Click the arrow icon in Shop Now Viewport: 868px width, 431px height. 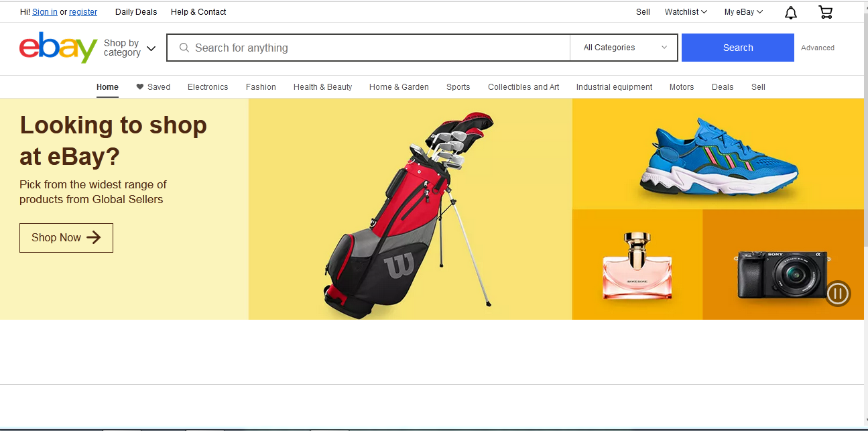click(94, 237)
